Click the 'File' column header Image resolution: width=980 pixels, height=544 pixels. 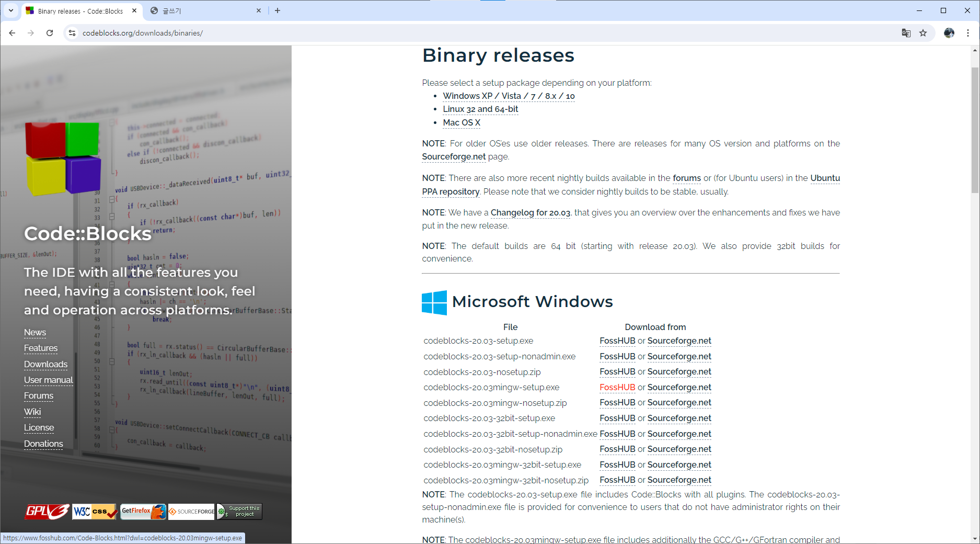(510, 327)
